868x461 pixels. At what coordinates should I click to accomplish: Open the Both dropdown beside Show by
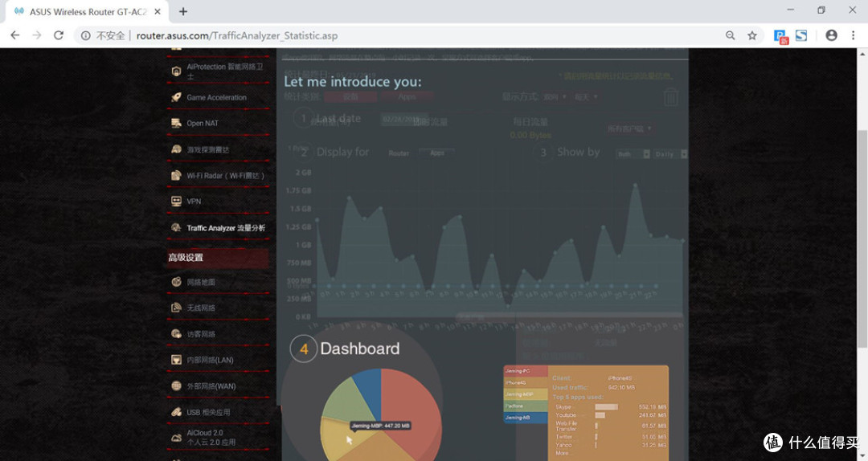click(x=633, y=154)
